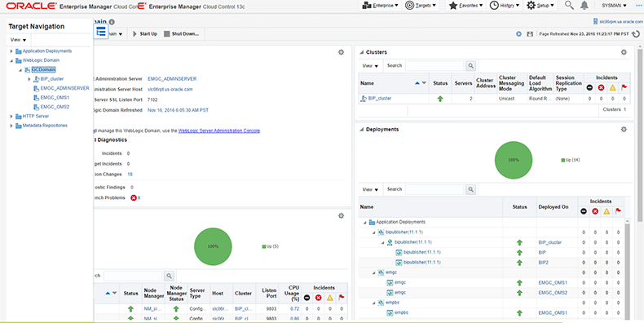
Task: Click the Oracle Enterprise Manager logo
Action: click(x=31, y=6)
